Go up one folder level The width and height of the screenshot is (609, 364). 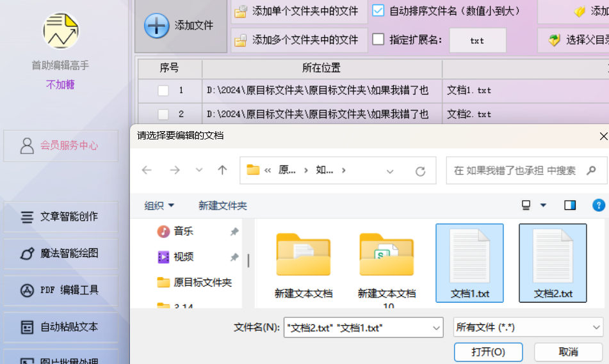coord(222,170)
